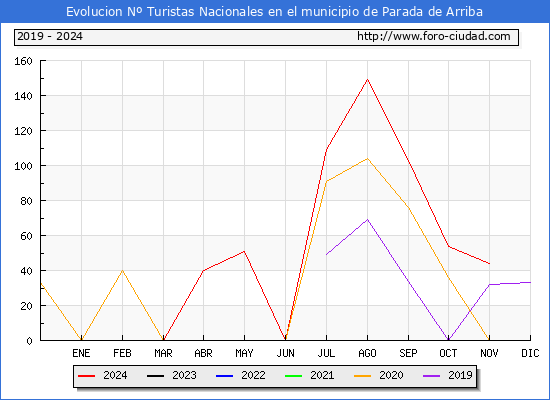Select the 2022 legend label

pos(253,375)
